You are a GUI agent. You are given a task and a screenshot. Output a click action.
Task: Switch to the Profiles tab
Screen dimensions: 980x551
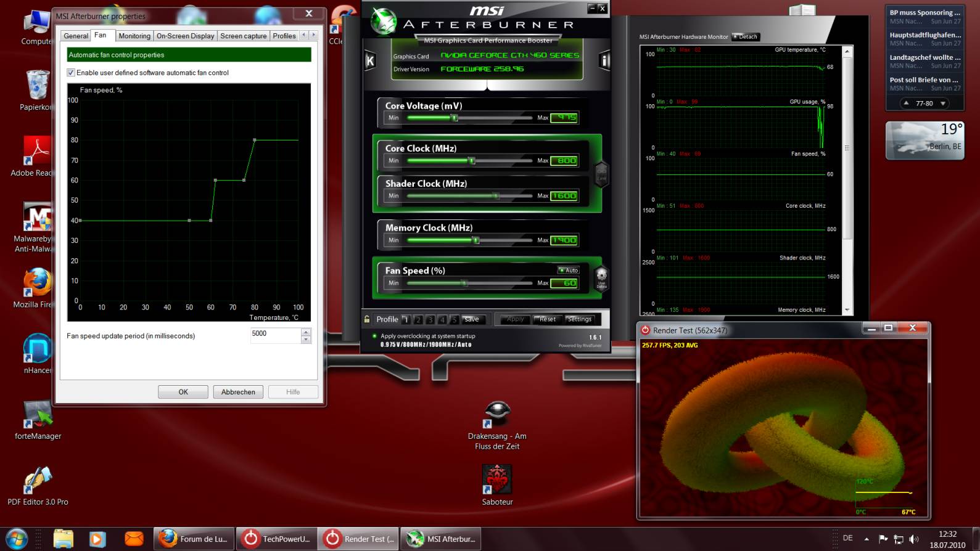click(x=284, y=36)
